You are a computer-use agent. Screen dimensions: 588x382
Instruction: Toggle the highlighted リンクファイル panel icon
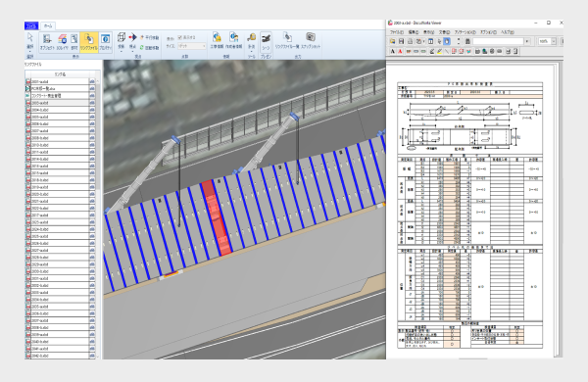(x=89, y=42)
